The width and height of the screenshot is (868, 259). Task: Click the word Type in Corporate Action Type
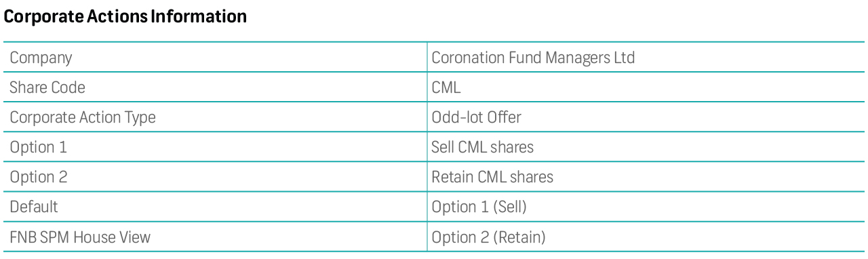(140, 118)
